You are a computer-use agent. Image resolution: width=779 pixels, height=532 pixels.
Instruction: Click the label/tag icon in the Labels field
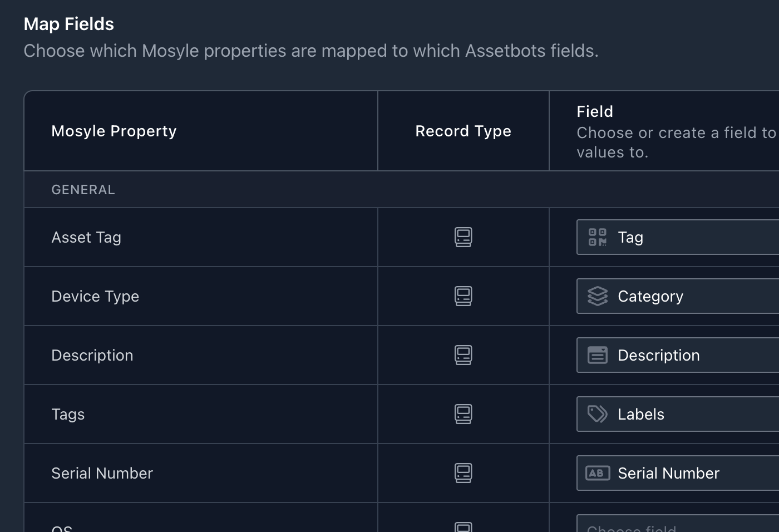(596, 414)
